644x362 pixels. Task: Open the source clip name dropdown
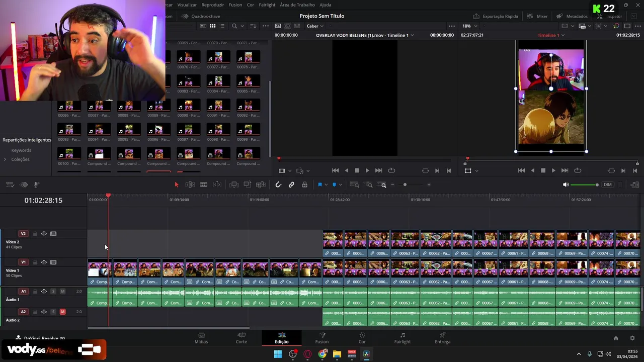[365, 35]
